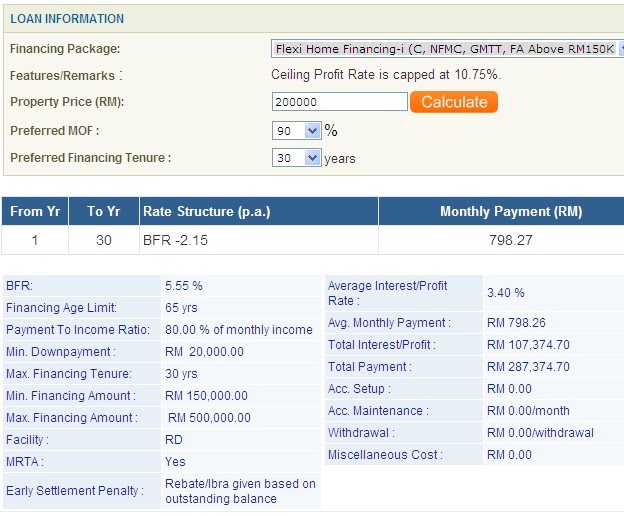Click the Min. Downpayment value RM 20,000.00
624x516 pixels.
[204, 352]
